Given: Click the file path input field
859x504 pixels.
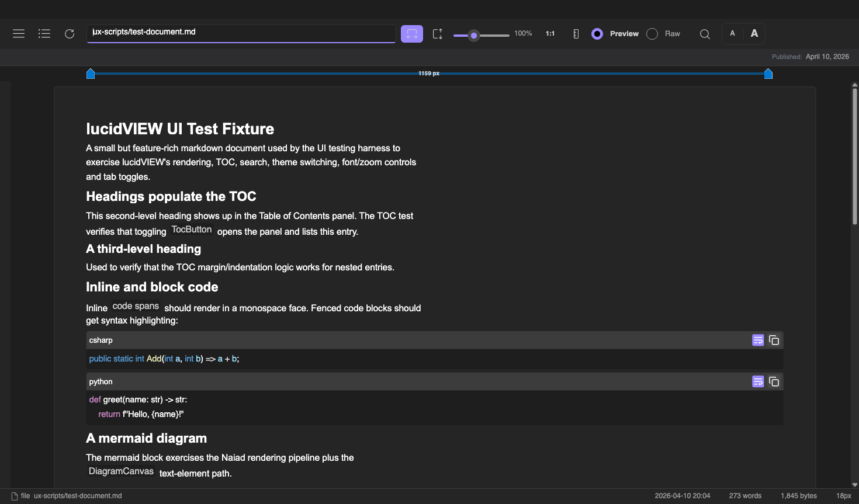Looking at the screenshot, I should pos(241,33).
